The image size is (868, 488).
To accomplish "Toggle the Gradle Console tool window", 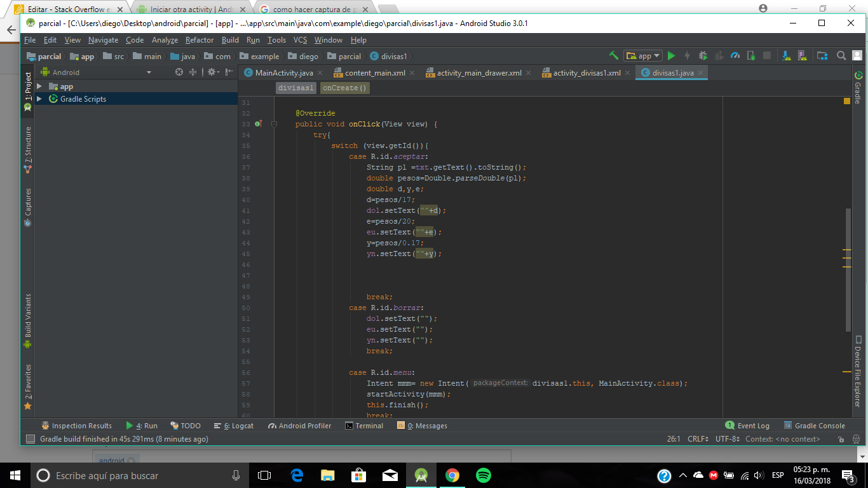I will click(x=814, y=426).
